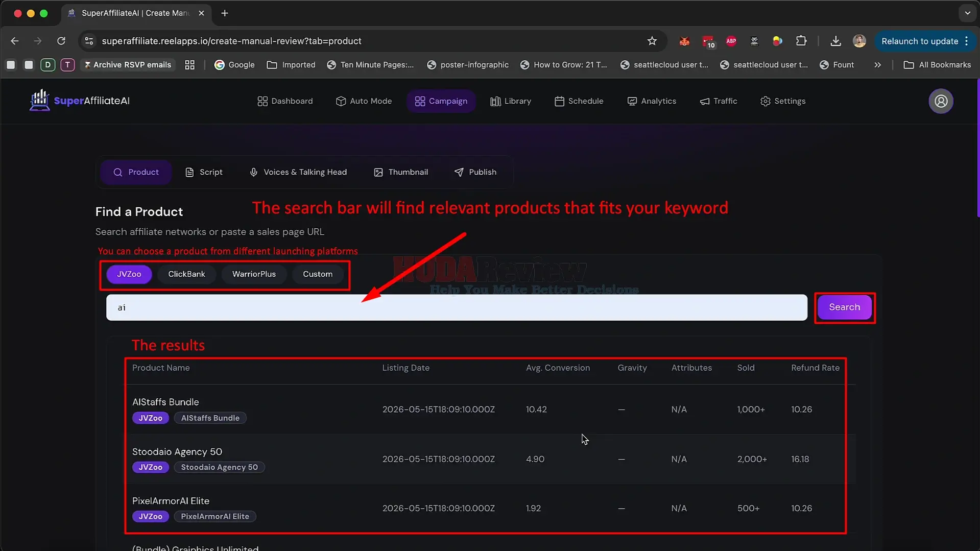Image resolution: width=980 pixels, height=551 pixels.
Task: Switch to the Product step tab
Action: click(x=136, y=172)
